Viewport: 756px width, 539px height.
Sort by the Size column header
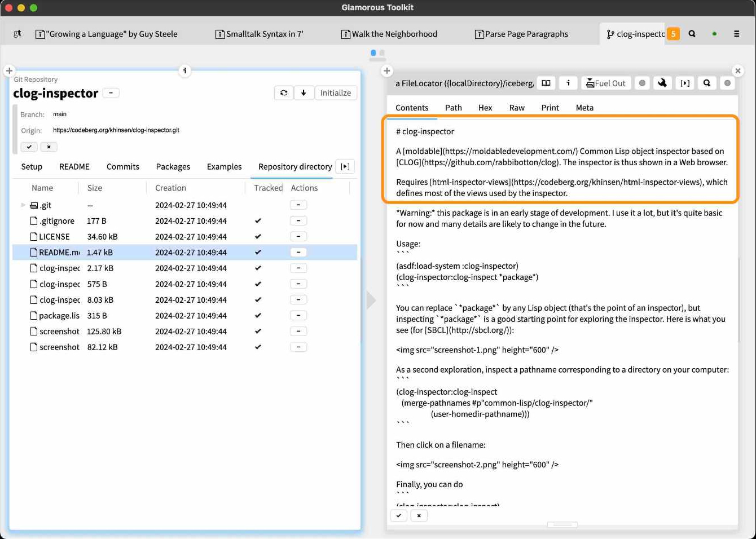click(x=95, y=188)
